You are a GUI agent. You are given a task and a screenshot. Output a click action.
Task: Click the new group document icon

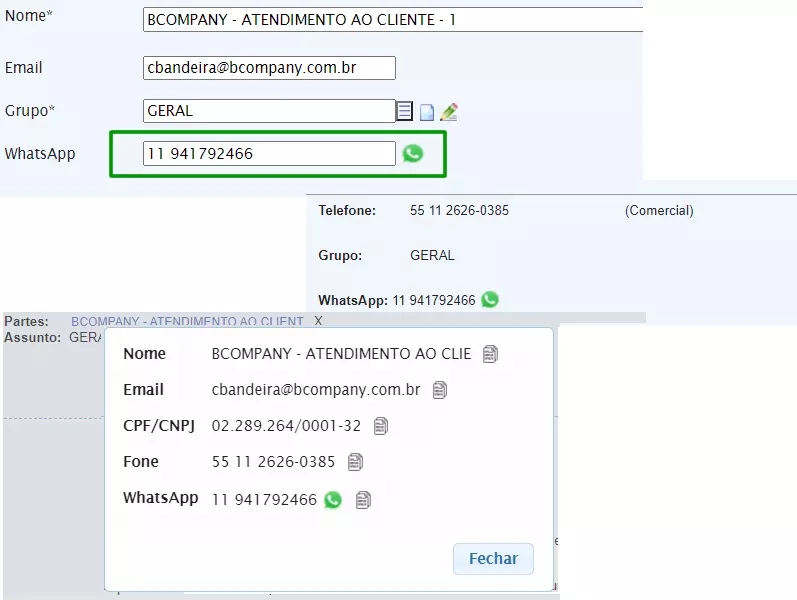[427, 112]
